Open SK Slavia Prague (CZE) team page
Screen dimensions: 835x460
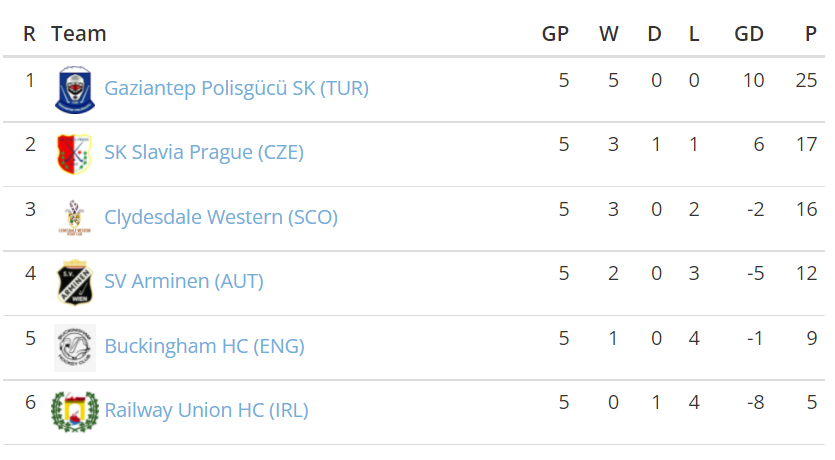[204, 152]
